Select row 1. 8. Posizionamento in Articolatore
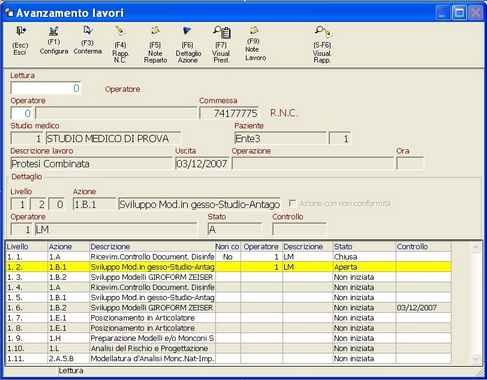 [228, 328]
